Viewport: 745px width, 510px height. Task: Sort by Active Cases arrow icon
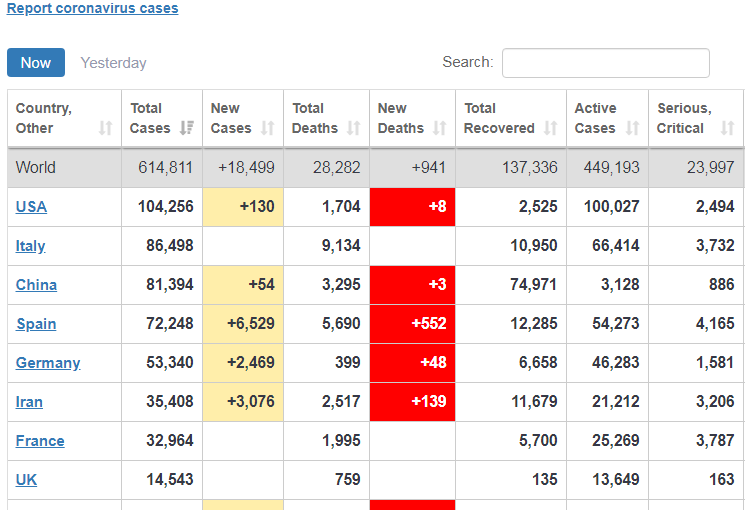[632, 128]
